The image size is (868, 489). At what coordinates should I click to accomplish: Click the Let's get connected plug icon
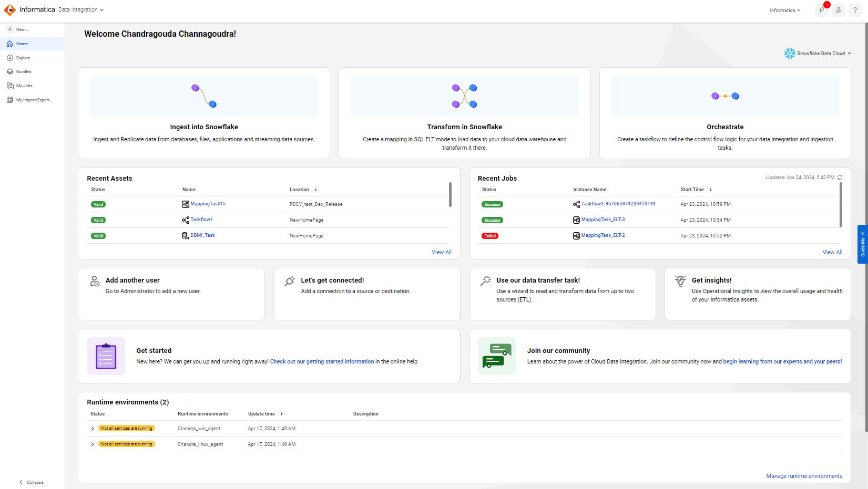(x=290, y=282)
